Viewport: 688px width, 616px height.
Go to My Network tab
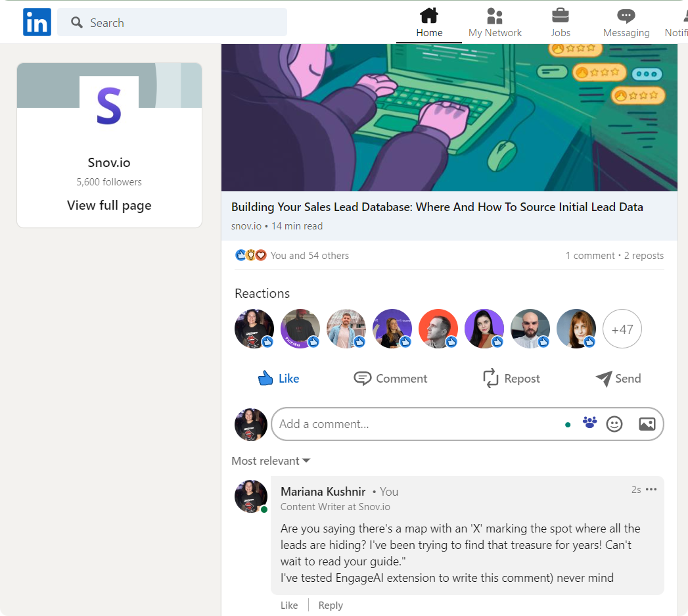[495, 22]
